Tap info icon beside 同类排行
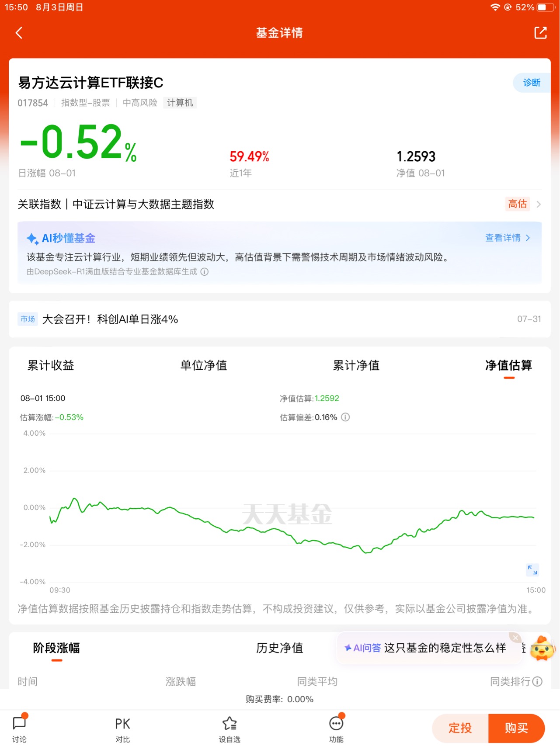This screenshot has width=560, height=746. (538, 681)
